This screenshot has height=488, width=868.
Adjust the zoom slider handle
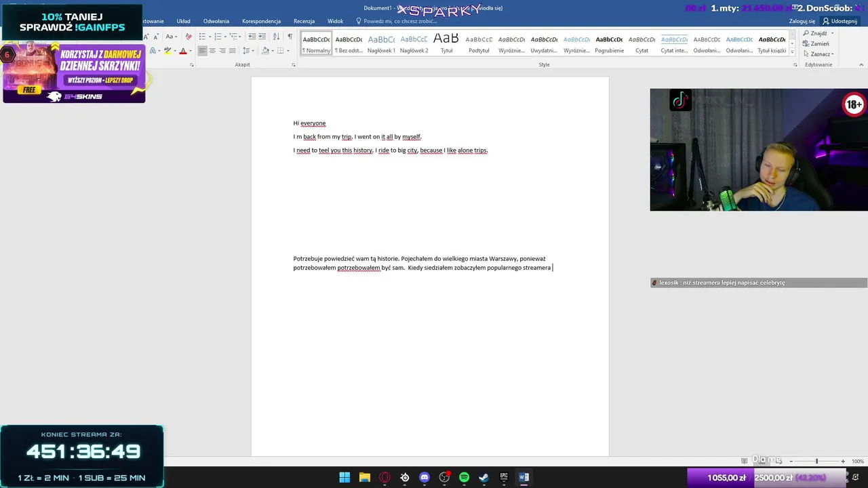coord(816,461)
